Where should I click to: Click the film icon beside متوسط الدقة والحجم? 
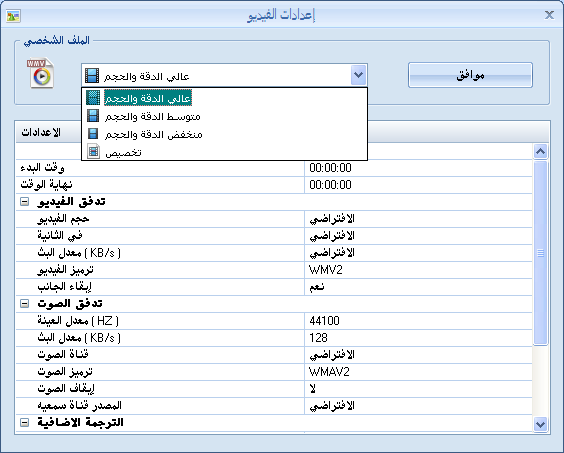[x=93, y=116]
